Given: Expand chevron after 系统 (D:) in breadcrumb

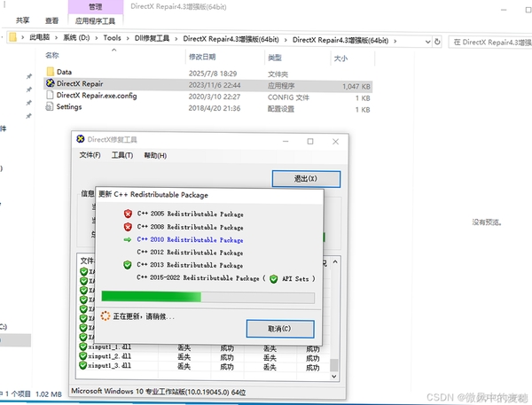Looking at the screenshot, I should click(x=97, y=38).
